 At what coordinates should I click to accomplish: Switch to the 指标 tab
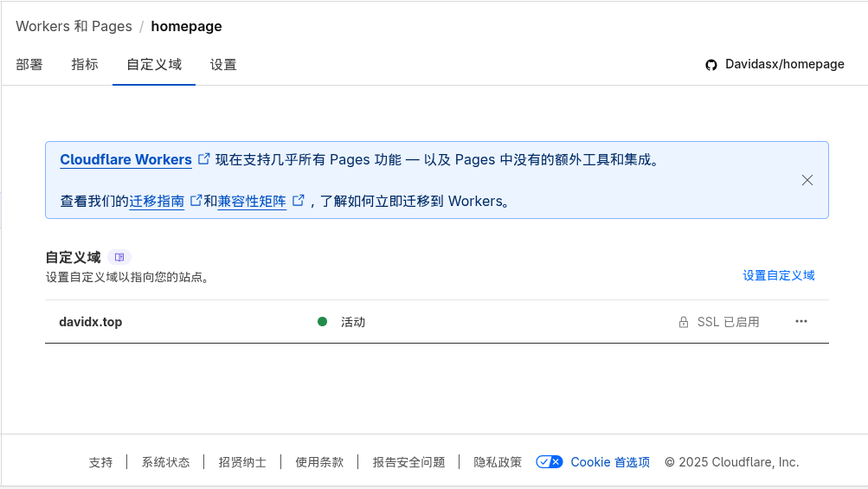pyautogui.click(x=85, y=65)
